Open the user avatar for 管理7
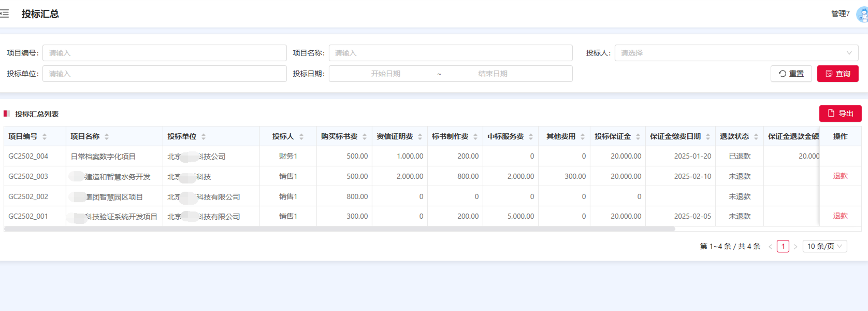Screen dimensions: 868x311 (862, 14)
